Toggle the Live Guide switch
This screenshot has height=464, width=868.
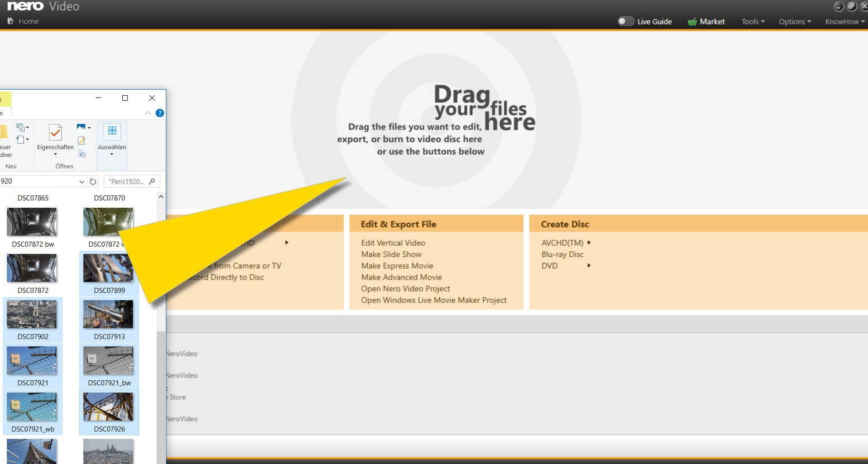625,21
